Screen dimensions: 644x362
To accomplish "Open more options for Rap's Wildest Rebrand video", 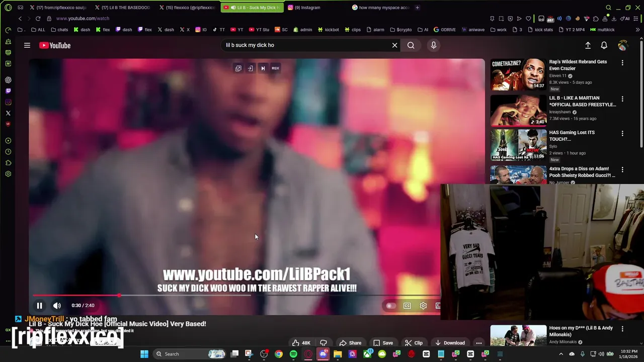I will coord(622,63).
